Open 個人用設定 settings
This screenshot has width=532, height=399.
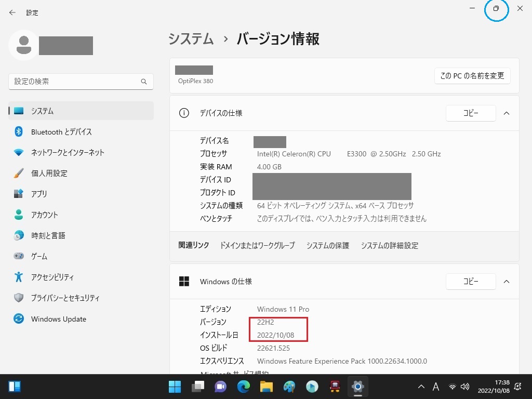tap(81, 173)
